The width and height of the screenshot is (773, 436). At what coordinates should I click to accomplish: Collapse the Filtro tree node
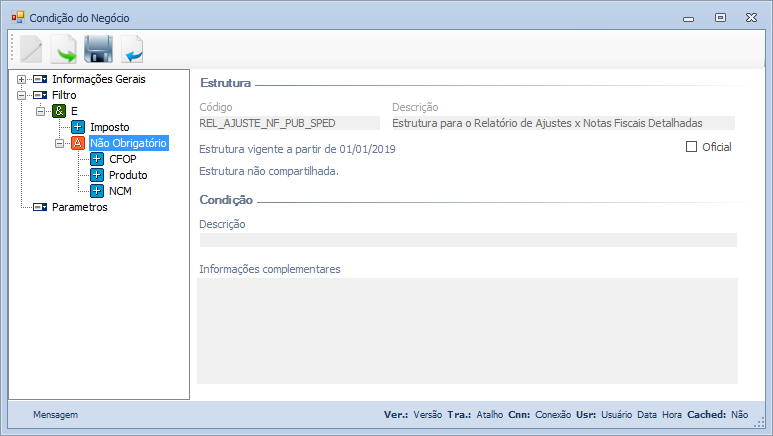tap(21, 95)
